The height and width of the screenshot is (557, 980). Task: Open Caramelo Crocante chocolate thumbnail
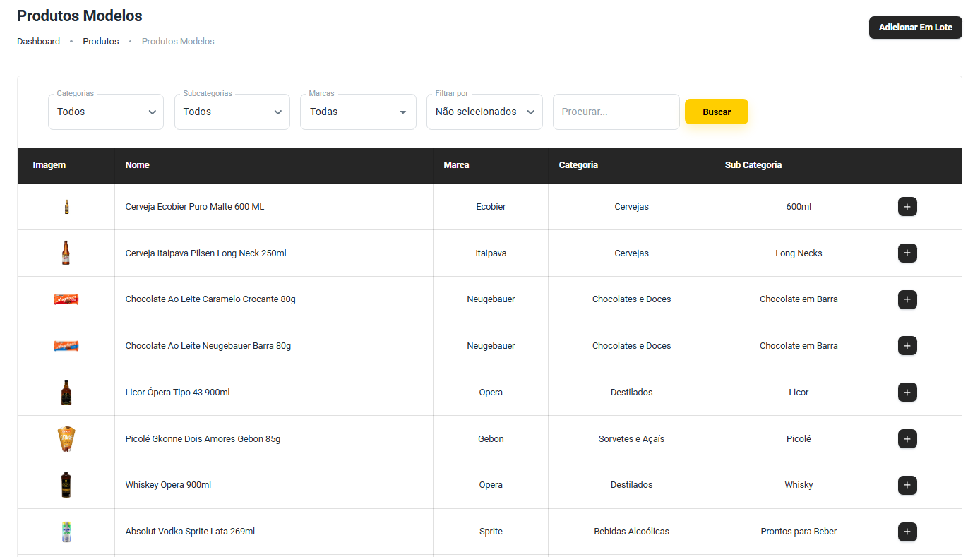[x=66, y=299]
